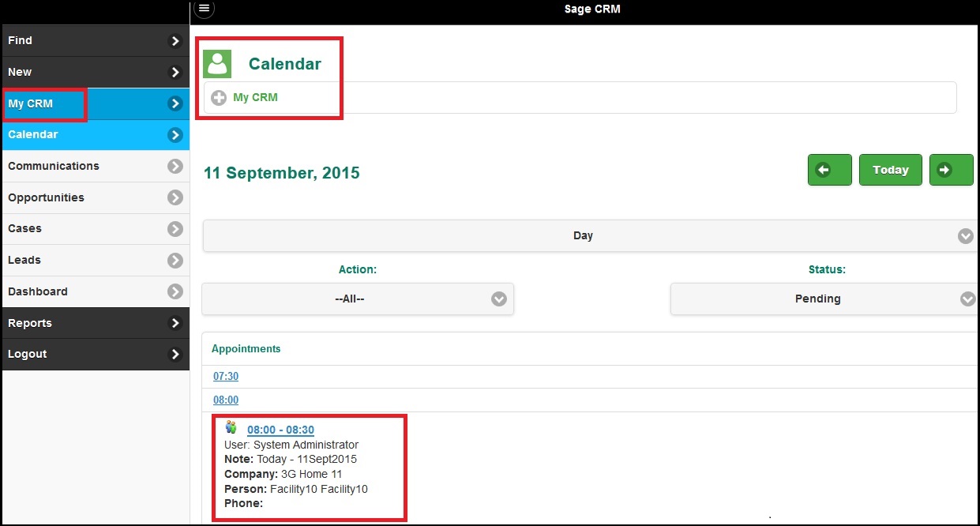Click the appointment people icon
The width and height of the screenshot is (980, 526).
click(x=231, y=427)
